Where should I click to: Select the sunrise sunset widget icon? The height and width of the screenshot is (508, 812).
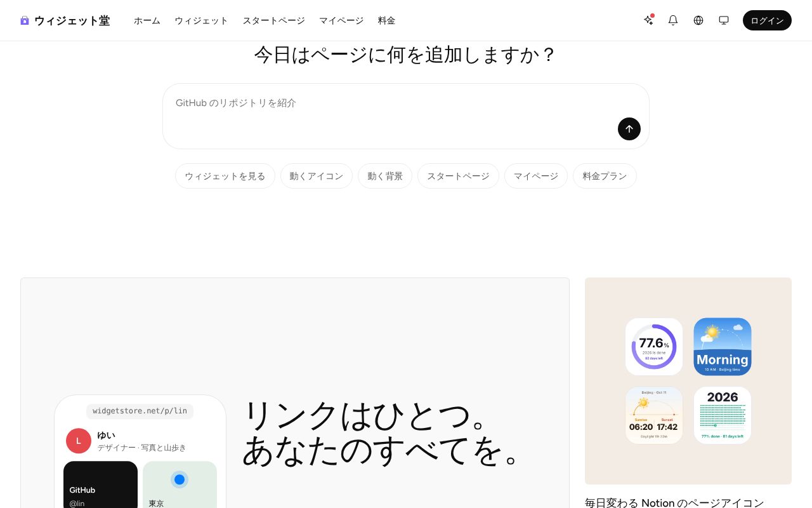point(654,415)
